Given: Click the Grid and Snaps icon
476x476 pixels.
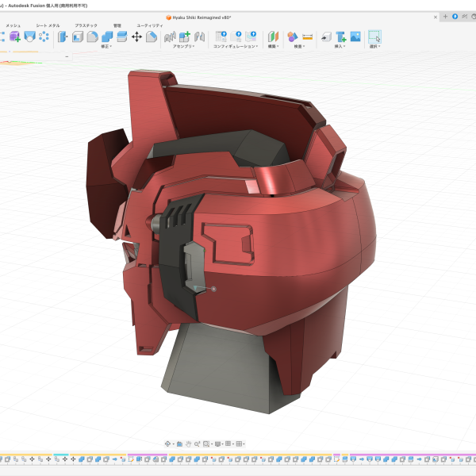Looking at the screenshot, I should coord(228,443).
